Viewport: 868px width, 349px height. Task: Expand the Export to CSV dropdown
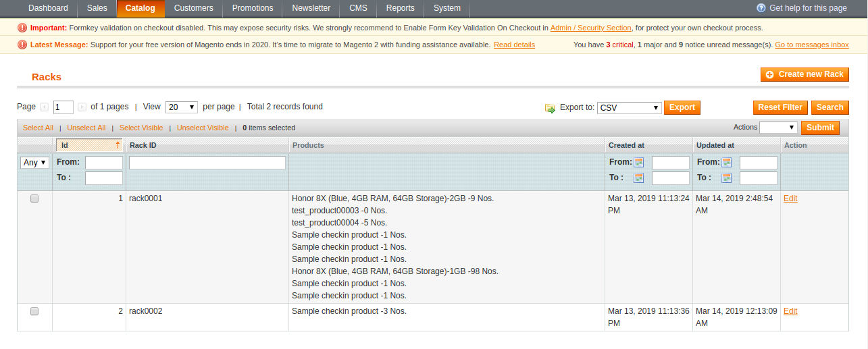point(629,108)
